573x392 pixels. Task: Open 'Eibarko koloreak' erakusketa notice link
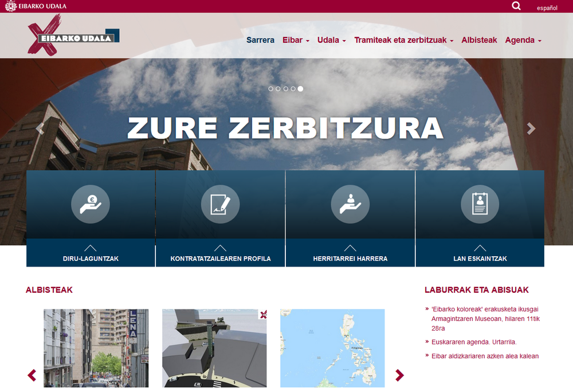click(x=485, y=319)
